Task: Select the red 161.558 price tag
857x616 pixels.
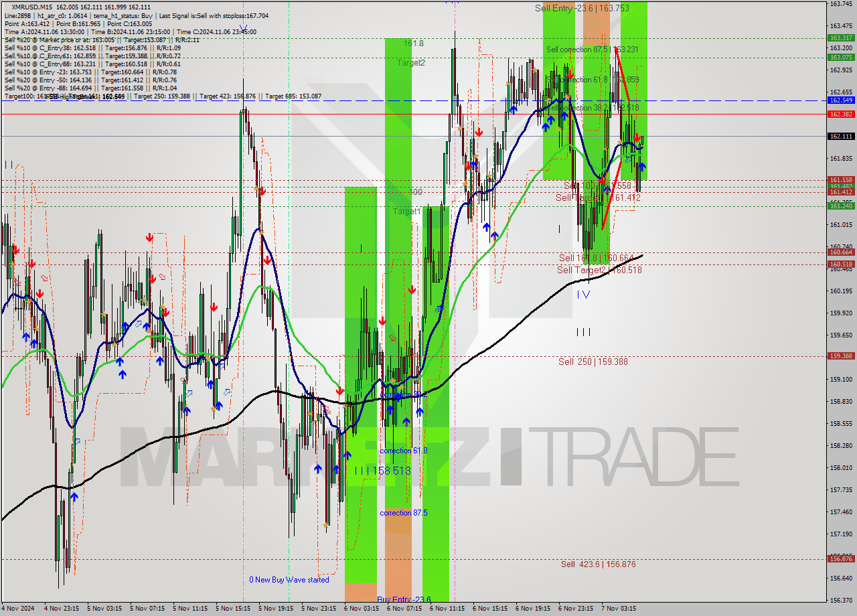Action: [841, 179]
